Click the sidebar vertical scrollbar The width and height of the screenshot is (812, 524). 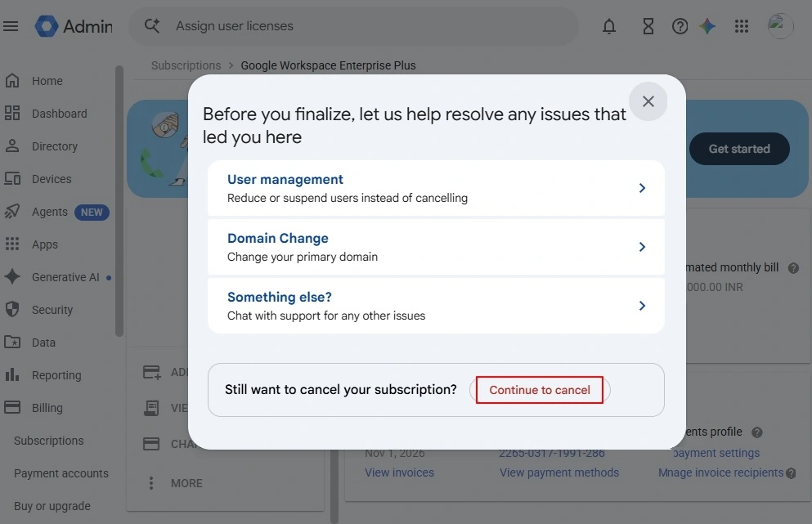pyautogui.click(x=119, y=201)
